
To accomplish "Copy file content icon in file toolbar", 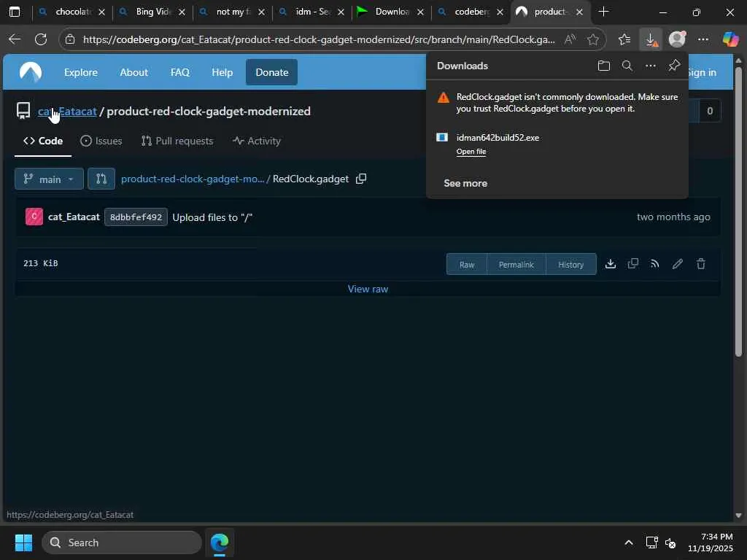I will [x=632, y=264].
